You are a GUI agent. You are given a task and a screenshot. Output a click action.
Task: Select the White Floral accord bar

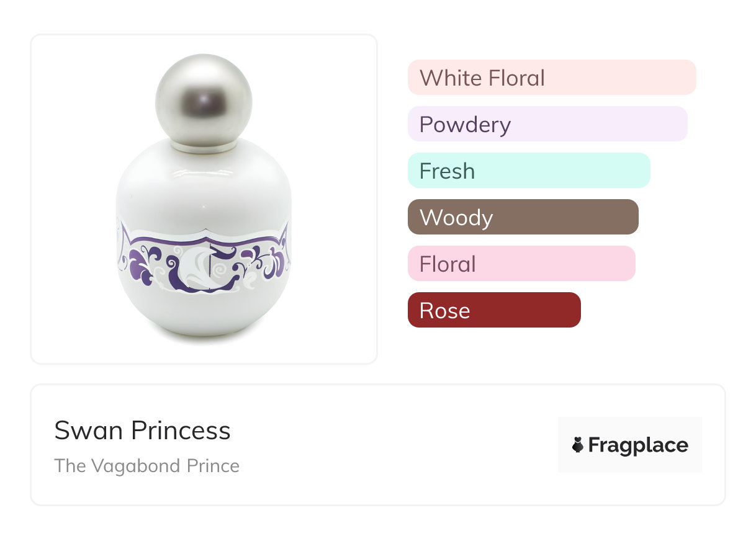click(x=552, y=78)
